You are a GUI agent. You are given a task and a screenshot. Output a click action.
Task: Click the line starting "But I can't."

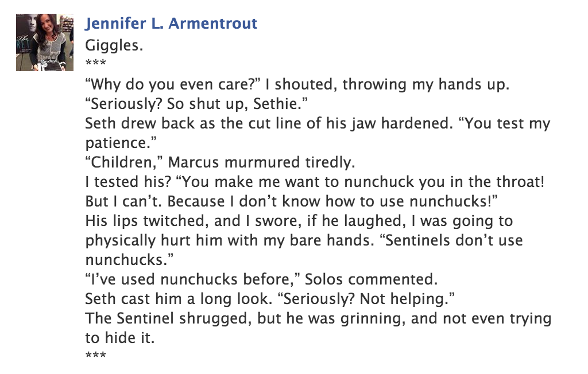(x=291, y=201)
